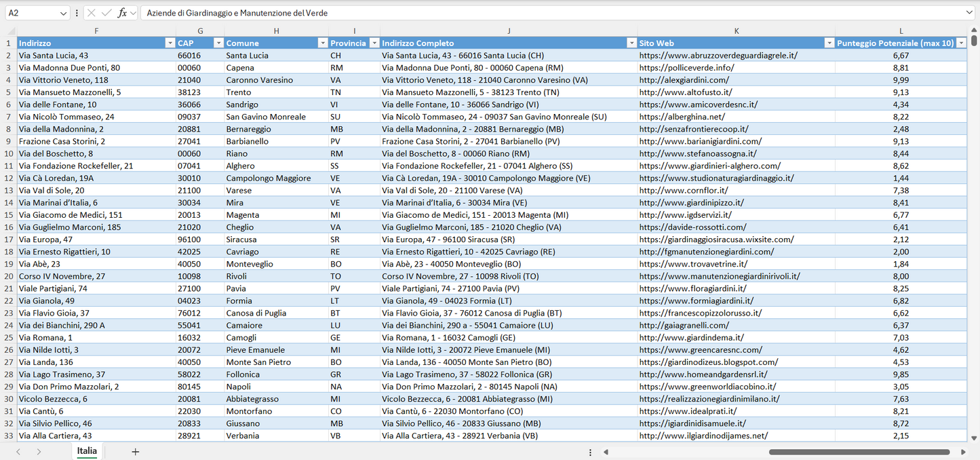
Task: Click the alexgiardini.com link cell
Action: coord(684,80)
